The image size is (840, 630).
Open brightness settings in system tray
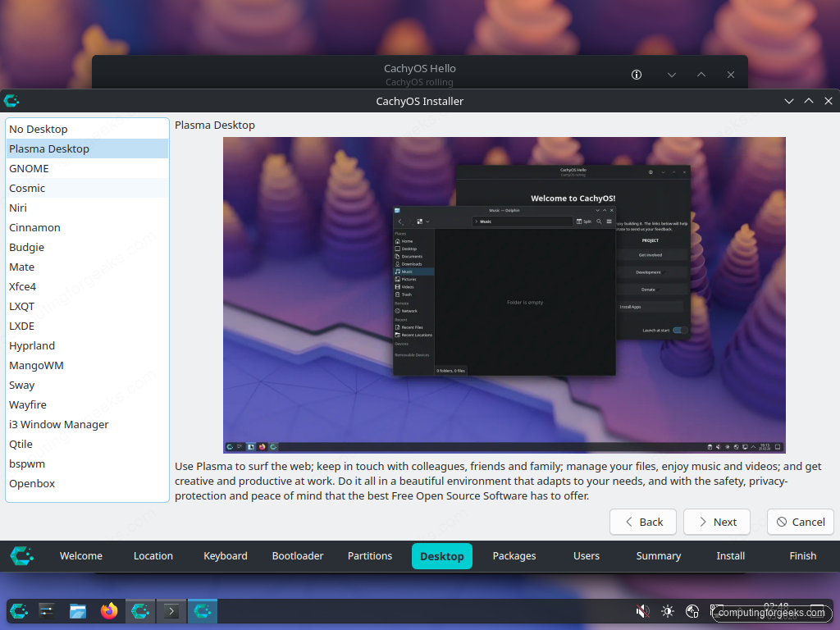pos(668,610)
